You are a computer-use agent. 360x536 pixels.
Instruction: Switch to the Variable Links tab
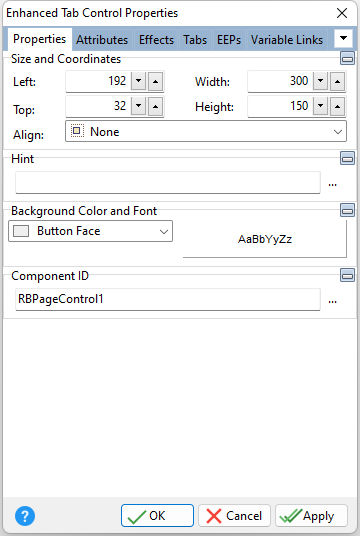coord(287,40)
